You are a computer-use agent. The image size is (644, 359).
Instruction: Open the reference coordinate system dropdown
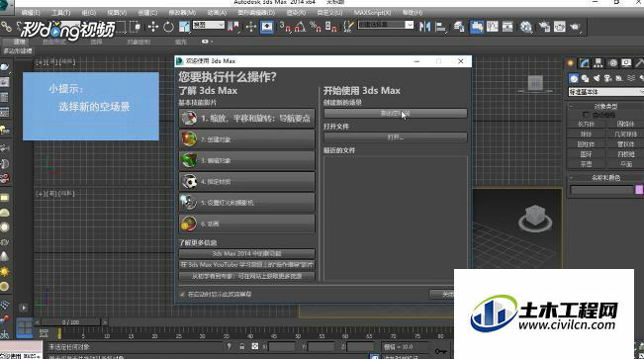coord(209,25)
